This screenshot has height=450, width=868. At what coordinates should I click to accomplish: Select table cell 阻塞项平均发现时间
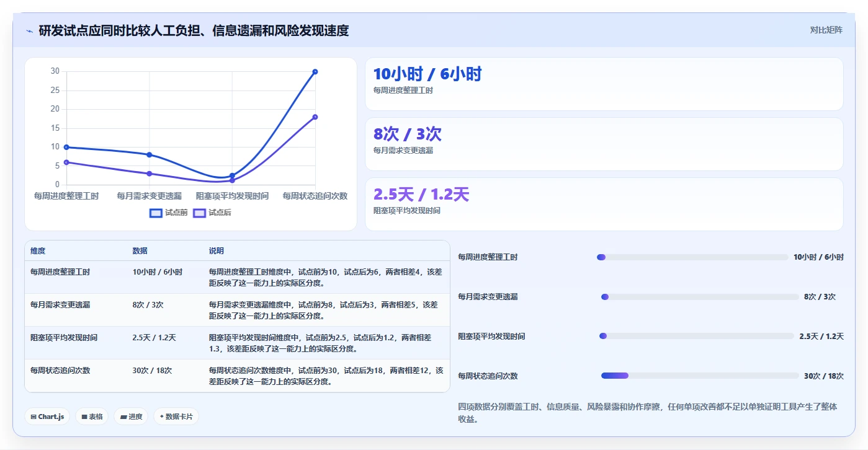tap(64, 338)
